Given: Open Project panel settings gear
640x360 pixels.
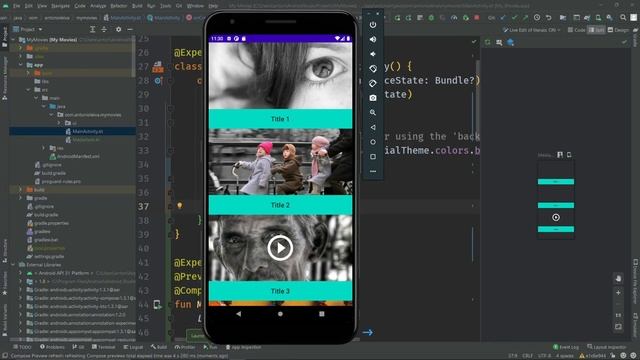Looking at the screenshot, I should [118, 29].
